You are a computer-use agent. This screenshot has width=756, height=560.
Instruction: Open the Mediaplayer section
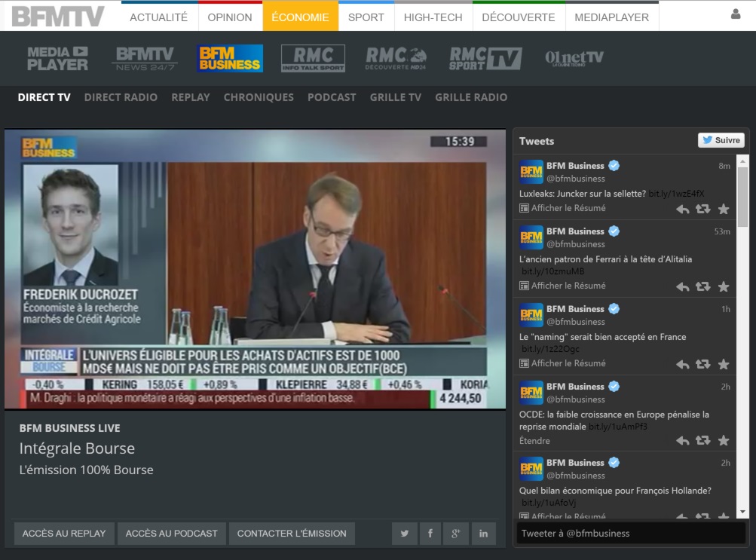coord(611,17)
